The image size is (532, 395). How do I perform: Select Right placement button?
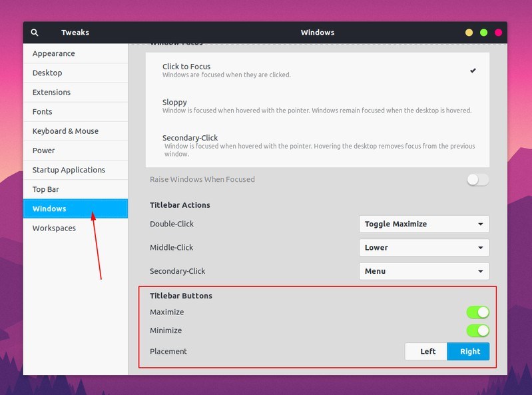click(x=469, y=352)
